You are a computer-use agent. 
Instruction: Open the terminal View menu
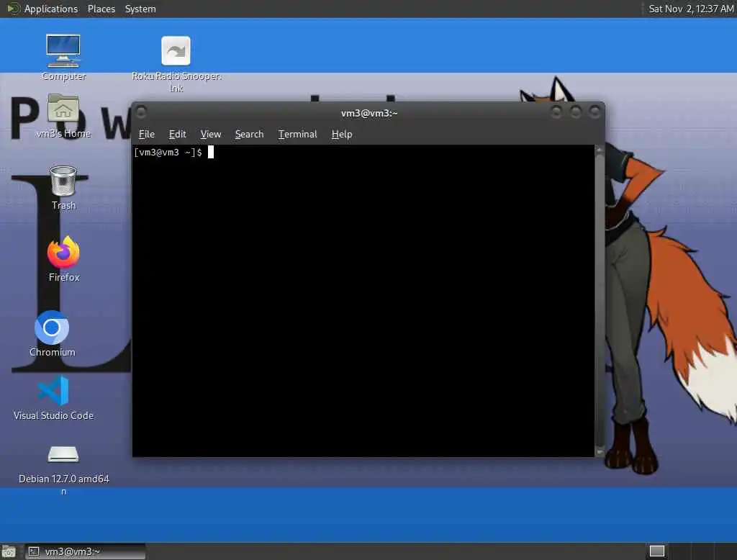click(x=211, y=135)
